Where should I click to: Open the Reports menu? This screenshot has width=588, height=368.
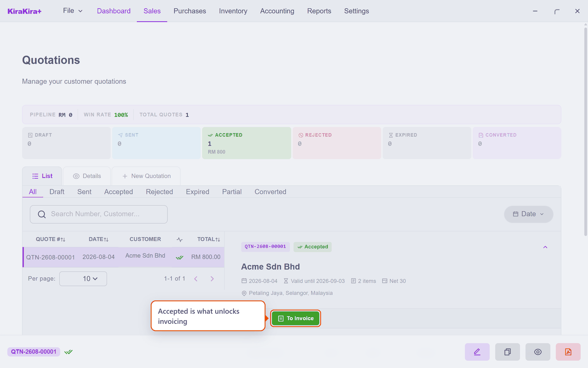[319, 11]
